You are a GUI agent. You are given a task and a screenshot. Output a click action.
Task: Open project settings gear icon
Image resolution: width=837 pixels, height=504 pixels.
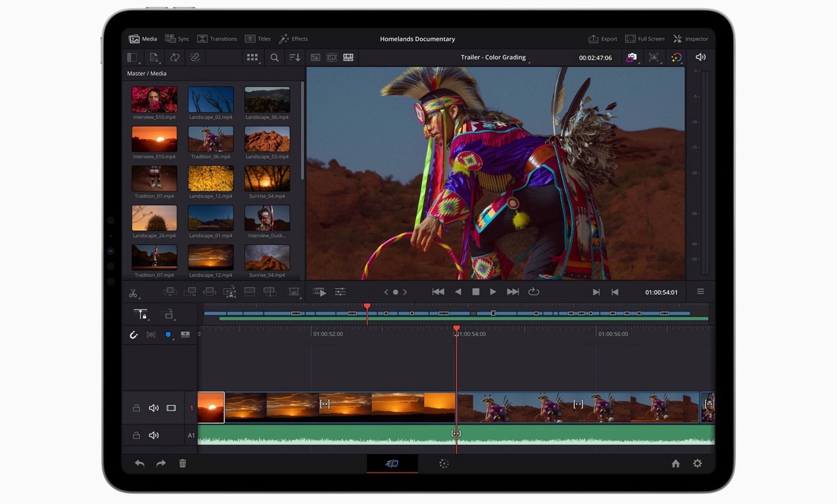click(x=698, y=463)
